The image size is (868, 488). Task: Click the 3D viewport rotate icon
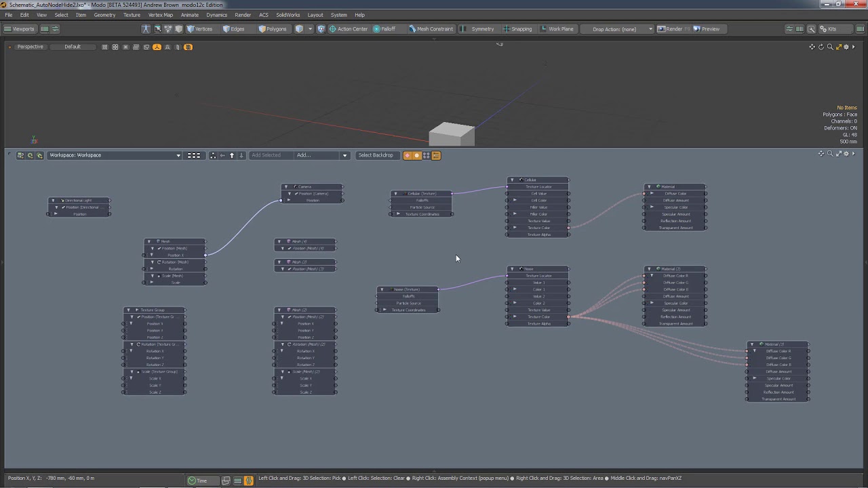(821, 47)
